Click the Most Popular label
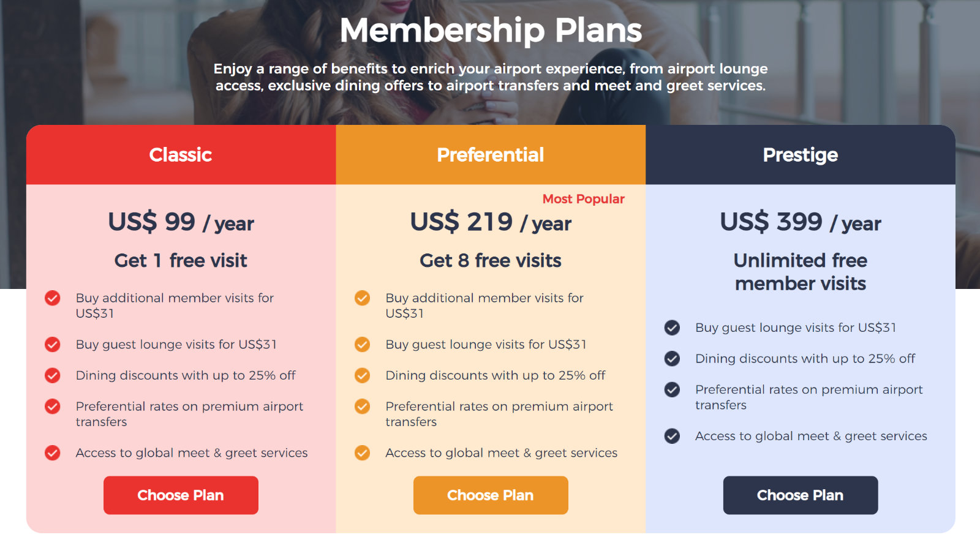The height and width of the screenshot is (551, 980). (x=584, y=199)
